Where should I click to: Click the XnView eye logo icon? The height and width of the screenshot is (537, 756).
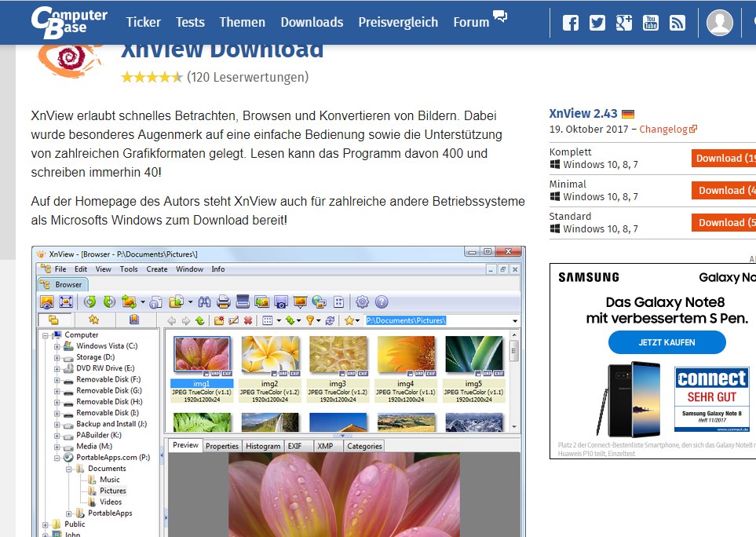coord(71,60)
